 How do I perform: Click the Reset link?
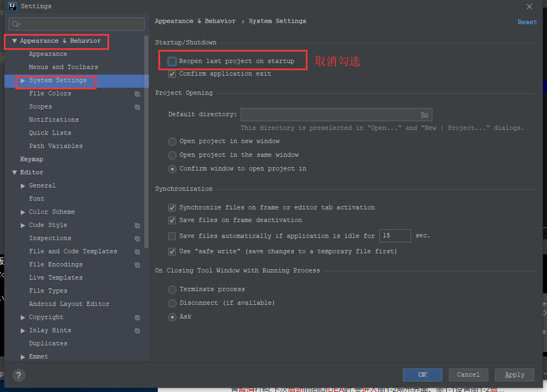tap(527, 22)
